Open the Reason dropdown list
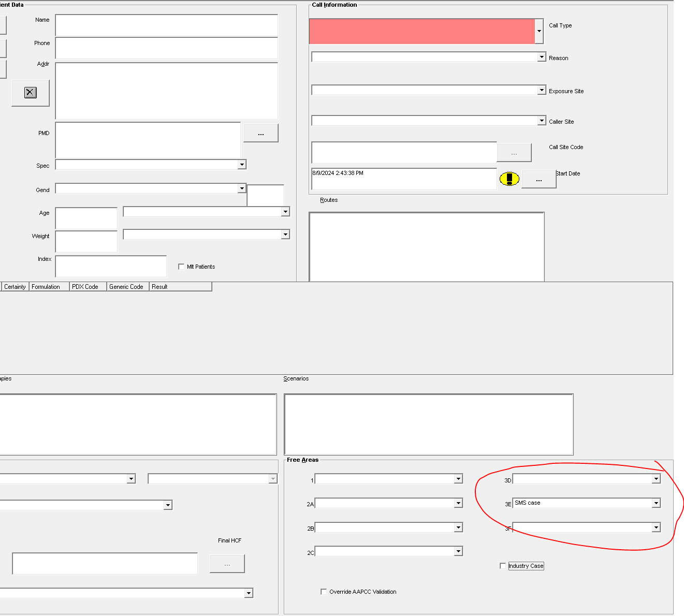684x616 pixels. coord(542,57)
